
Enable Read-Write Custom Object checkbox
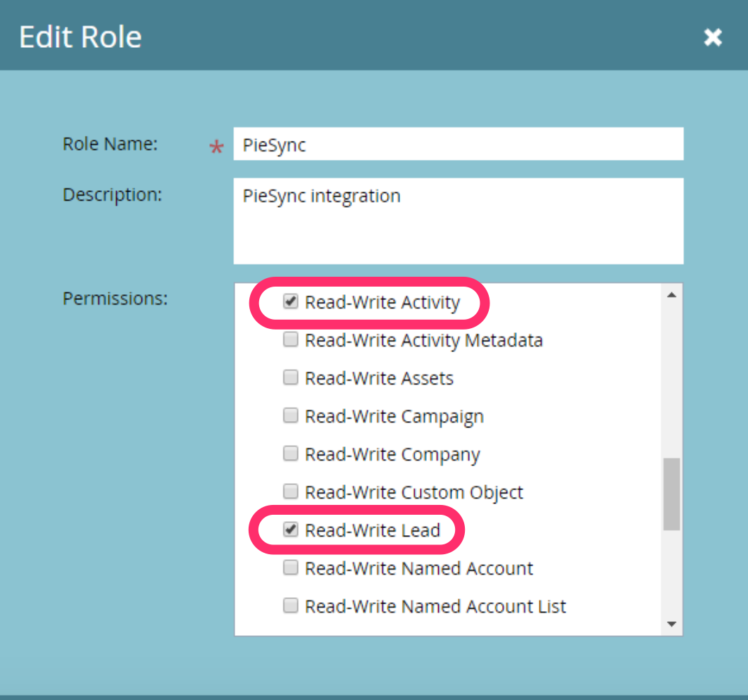pos(290,491)
